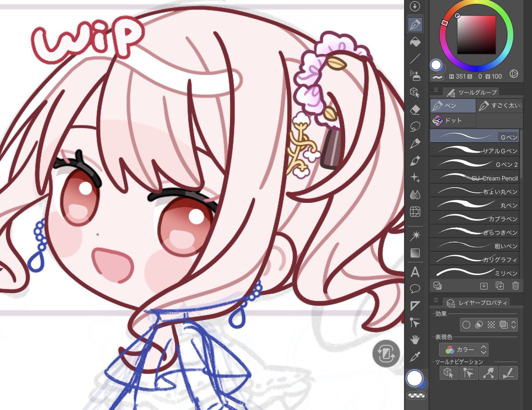Select the Liquify mesh tool
The image size is (532, 410).
415,211
